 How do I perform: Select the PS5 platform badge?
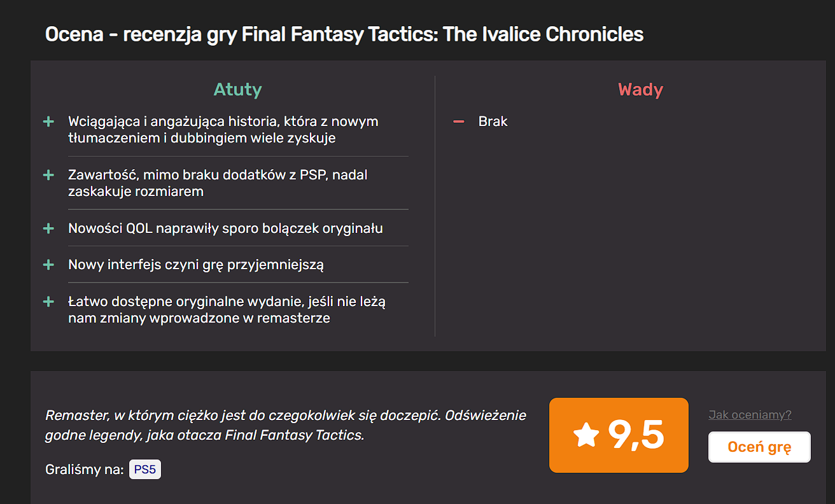point(145,470)
